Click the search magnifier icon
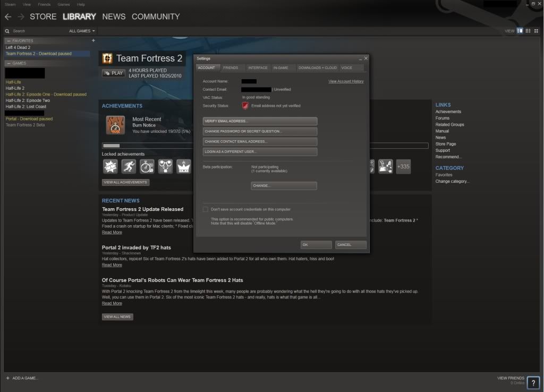Image resolution: width=544 pixels, height=392 pixels. (7, 31)
